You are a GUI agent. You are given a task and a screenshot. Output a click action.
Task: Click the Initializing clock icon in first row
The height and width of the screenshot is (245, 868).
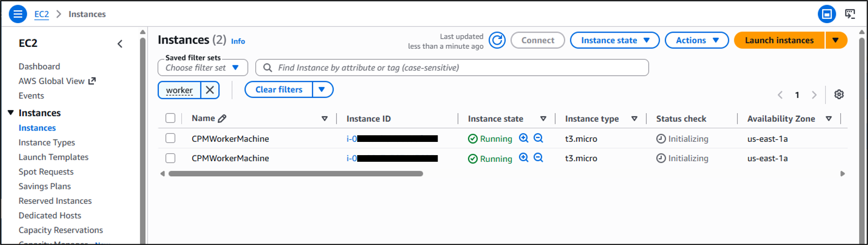661,139
